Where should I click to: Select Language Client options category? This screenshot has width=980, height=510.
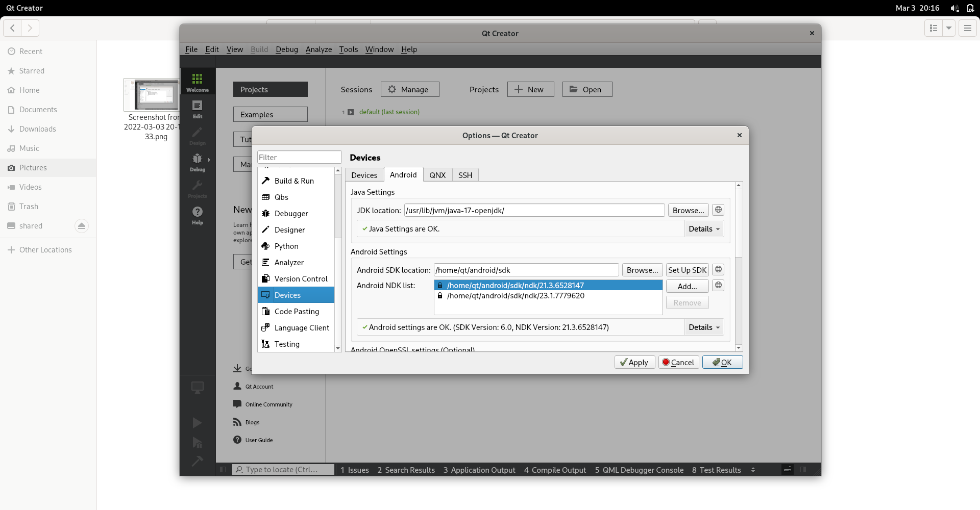pos(296,328)
